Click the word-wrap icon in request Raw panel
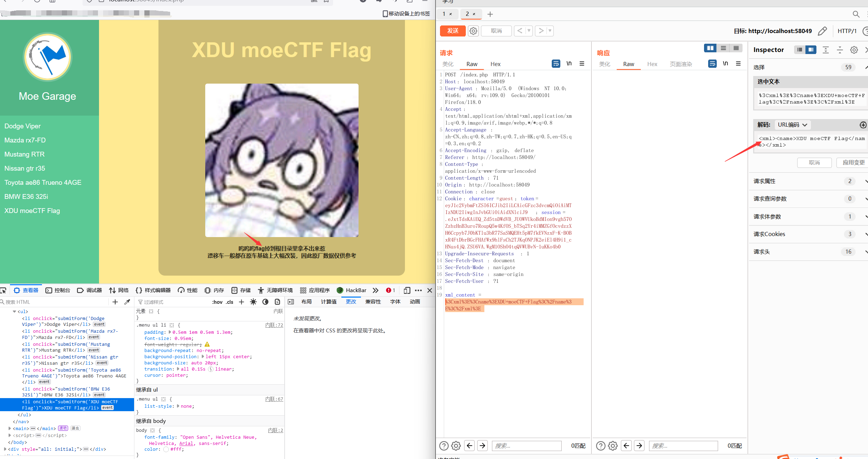Image resolution: width=868 pixels, height=459 pixels. [556, 64]
